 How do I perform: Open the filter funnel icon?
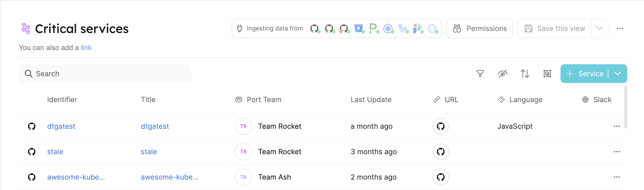click(480, 74)
